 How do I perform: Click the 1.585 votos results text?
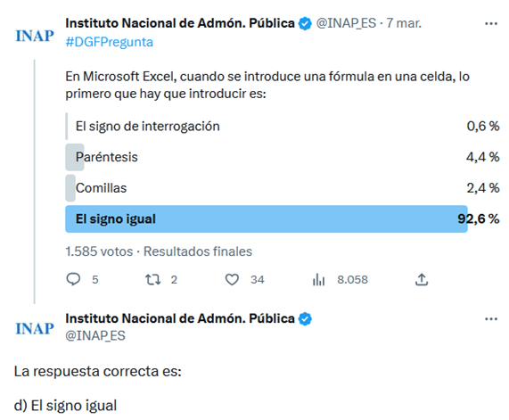tap(99, 251)
